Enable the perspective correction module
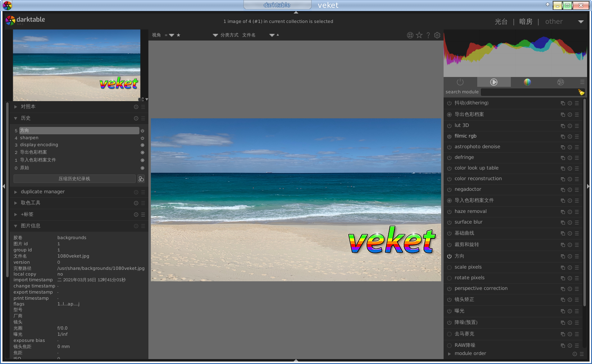The width and height of the screenshot is (592, 364). [x=449, y=289]
